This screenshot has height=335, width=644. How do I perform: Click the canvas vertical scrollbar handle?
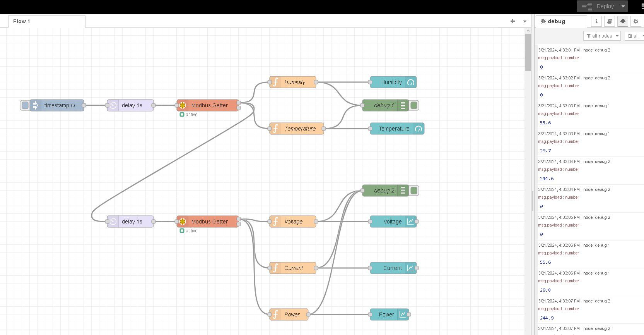click(528, 52)
